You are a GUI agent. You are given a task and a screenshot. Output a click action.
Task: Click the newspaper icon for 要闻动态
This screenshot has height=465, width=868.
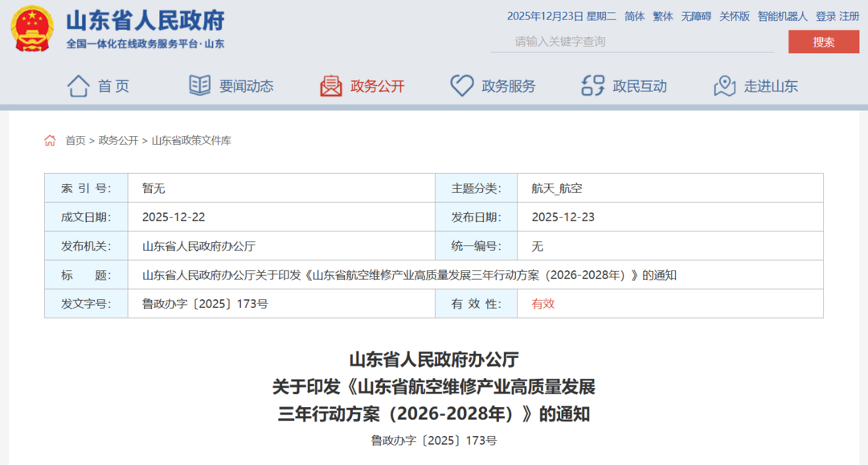(x=199, y=85)
